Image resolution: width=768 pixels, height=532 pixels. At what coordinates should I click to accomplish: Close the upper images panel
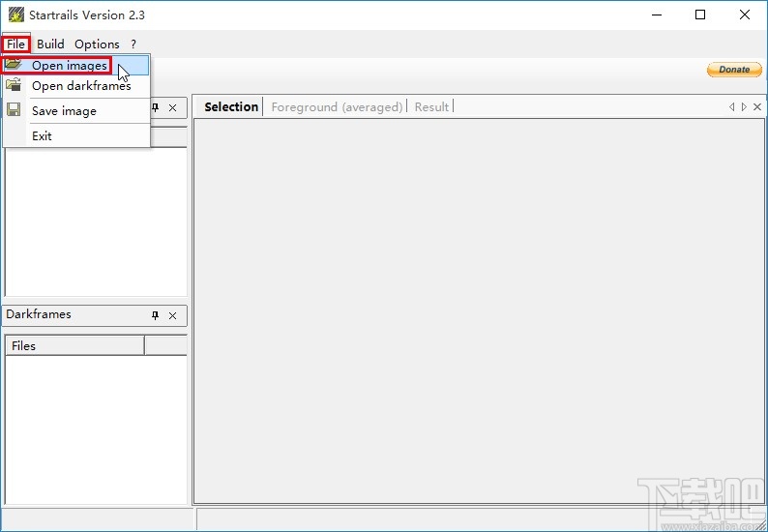point(172,107)
